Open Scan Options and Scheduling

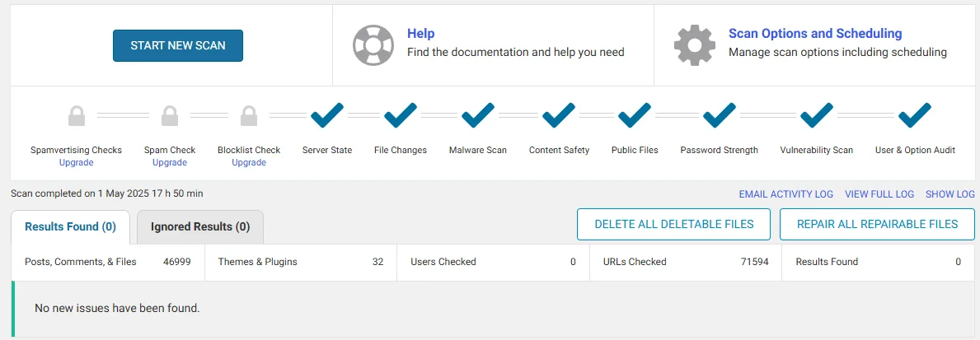click(x=815, y=33)
